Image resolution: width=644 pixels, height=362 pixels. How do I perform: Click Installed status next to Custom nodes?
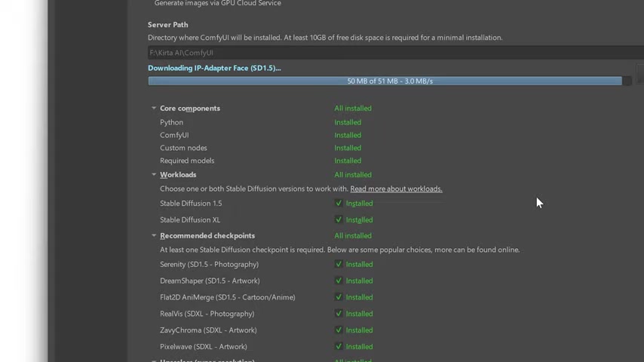point(348,148)
